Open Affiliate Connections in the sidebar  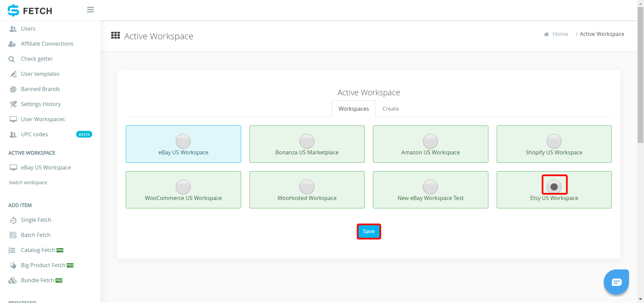pyautogui.click(x=47, y=44)
